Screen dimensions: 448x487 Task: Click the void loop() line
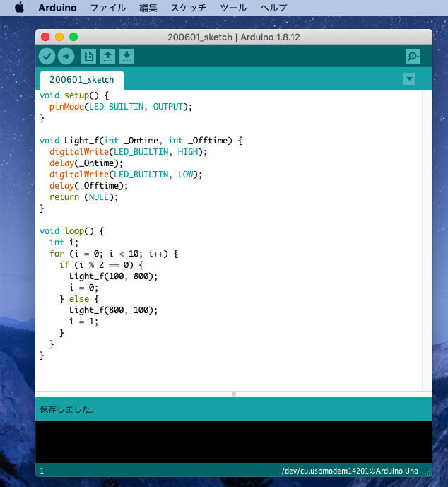tap(71, 231)
